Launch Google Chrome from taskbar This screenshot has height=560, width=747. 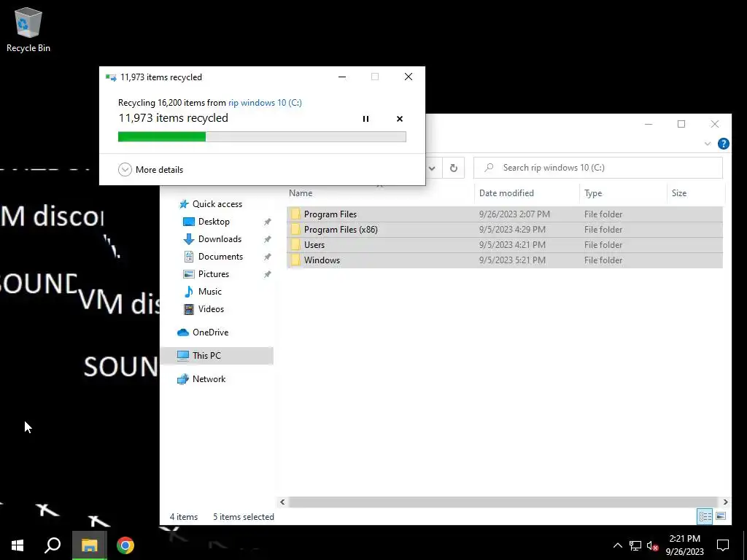(125, 545)
